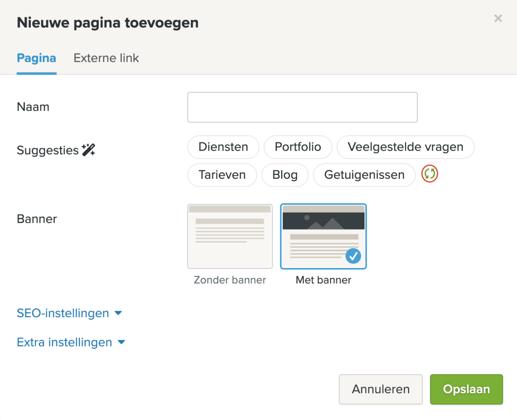Choose the Veelgestelde vragen suggestion
This screenshot has height=420, width=517.
point(405,147)
